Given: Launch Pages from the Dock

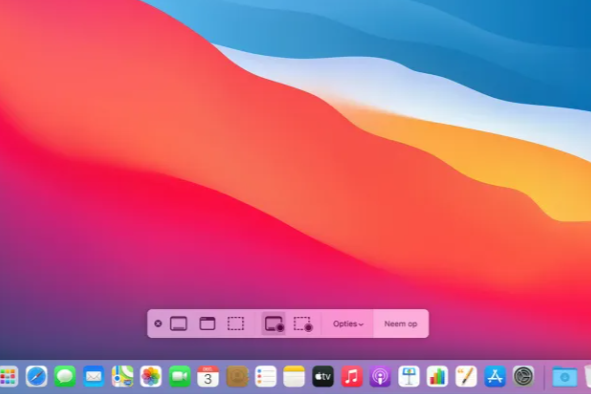Looking at the screenshot, I should (x=466, y=376).
